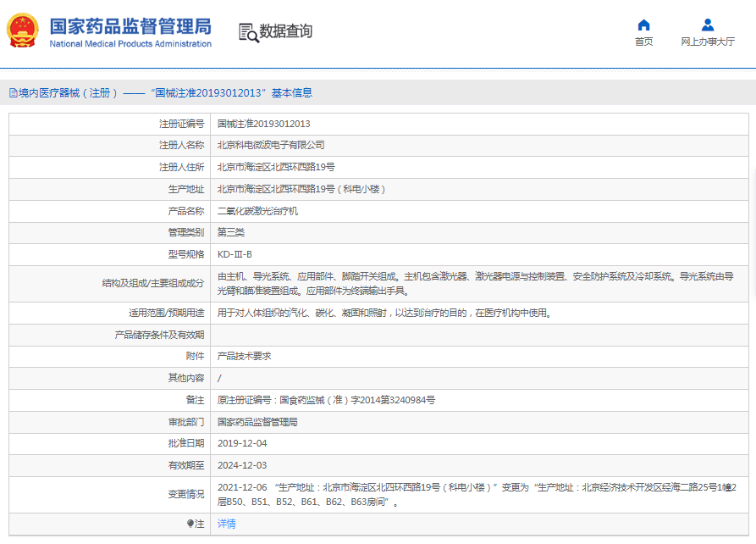Click the document icon before 境内医疗器械
This screenshot has height=544, width=756.
pyautogui.click(x=14, y=93)
